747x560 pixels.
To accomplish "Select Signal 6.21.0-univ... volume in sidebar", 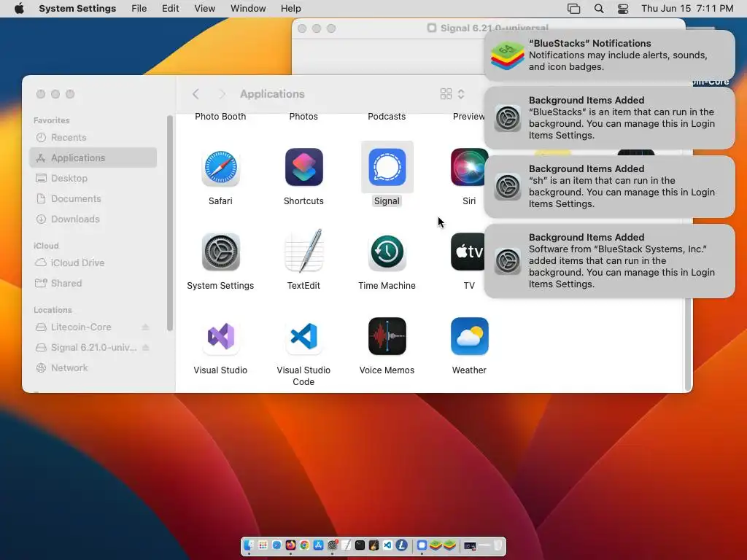I will tap(86, 348).
